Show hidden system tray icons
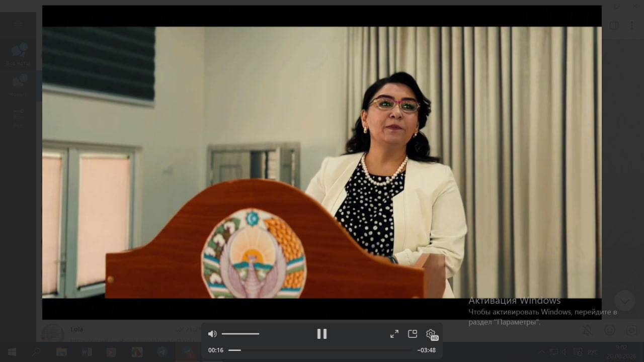 [542, 352]
